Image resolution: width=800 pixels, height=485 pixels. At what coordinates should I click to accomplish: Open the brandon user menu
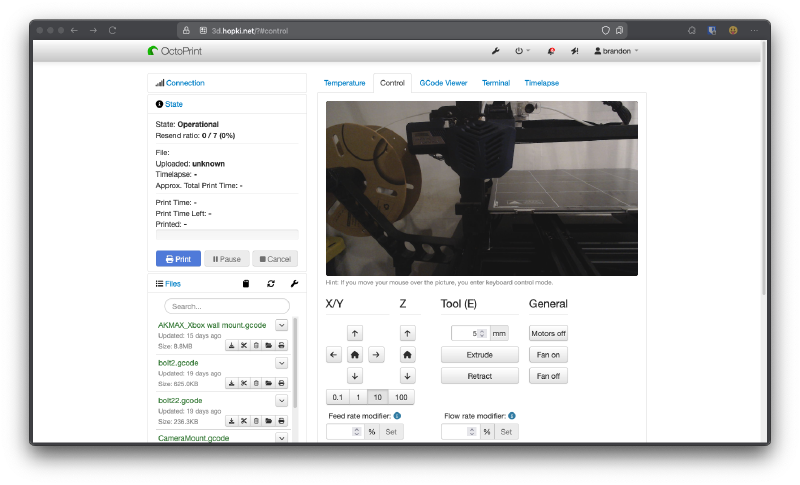pyautogui.click(x=616, y=51)
